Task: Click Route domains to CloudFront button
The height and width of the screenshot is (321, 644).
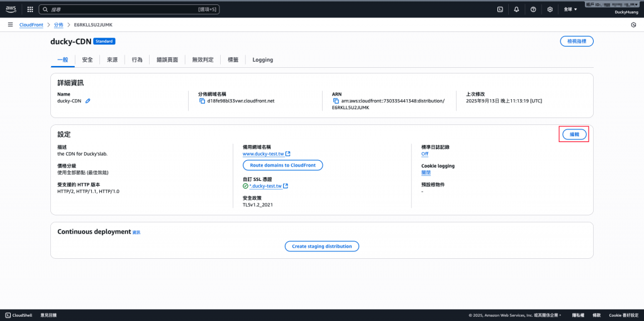Action: [283, 165]
